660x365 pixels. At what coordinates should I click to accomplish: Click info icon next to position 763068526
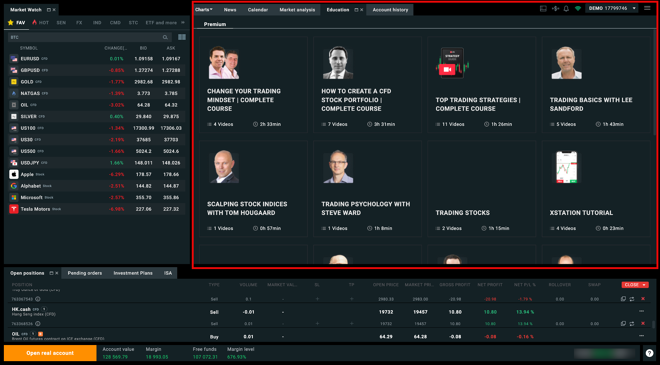point(38,324)
